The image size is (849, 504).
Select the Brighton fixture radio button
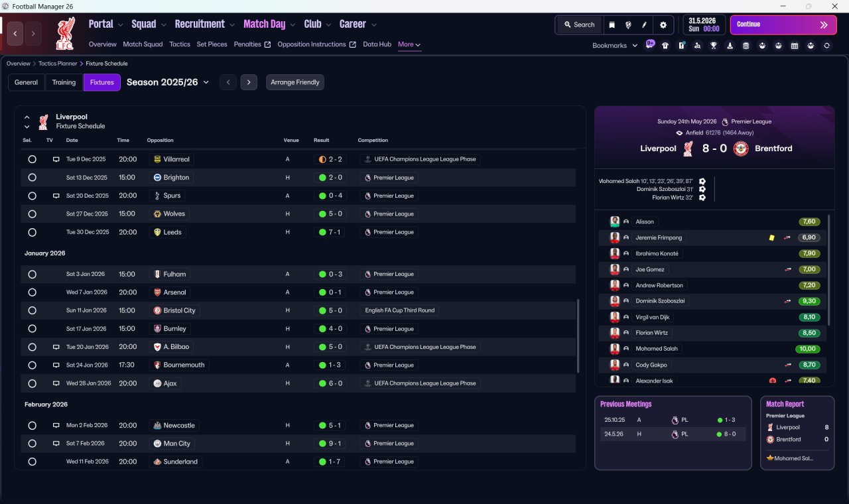pyautogui.click(x=32, y=178)
